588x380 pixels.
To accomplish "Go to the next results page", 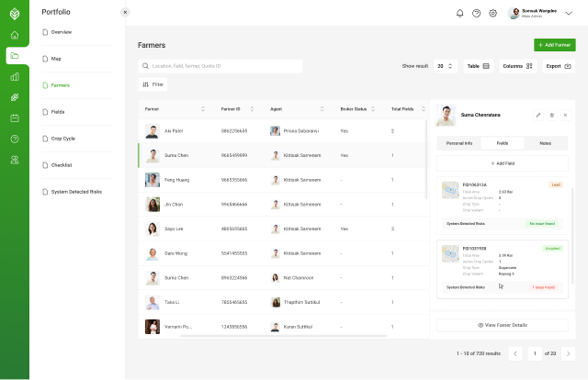I will [x=568, y=353].
